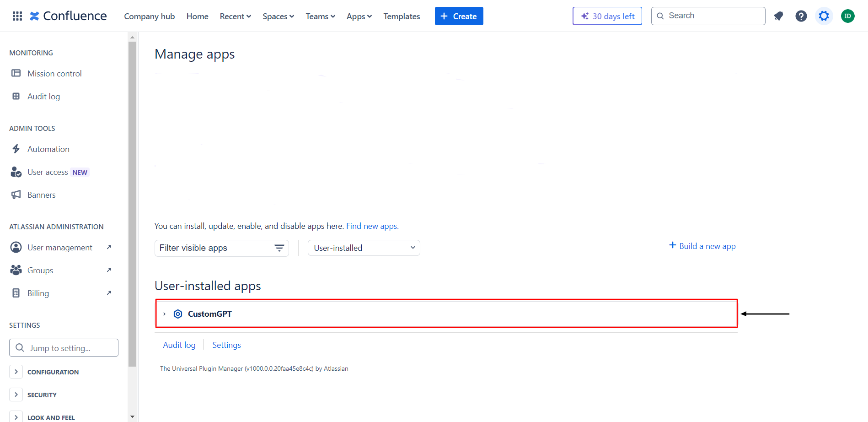Open Banners admin tool
Screen dimensions: 868x422
click(x=42, y=195)
